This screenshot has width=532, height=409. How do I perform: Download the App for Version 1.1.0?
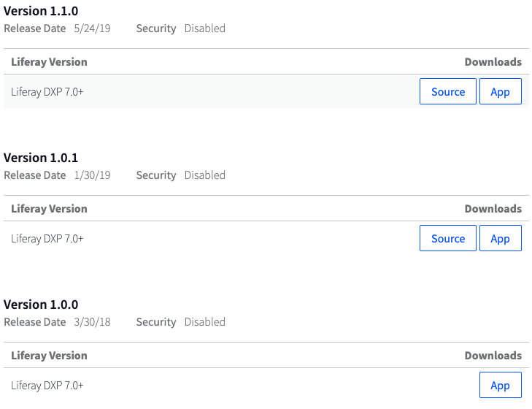(x=501, y=91)
